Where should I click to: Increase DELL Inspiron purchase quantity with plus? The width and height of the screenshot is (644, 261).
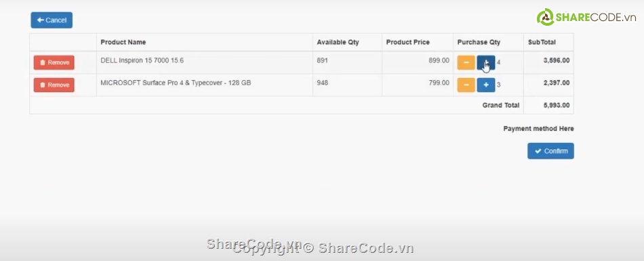pos(486,62)
